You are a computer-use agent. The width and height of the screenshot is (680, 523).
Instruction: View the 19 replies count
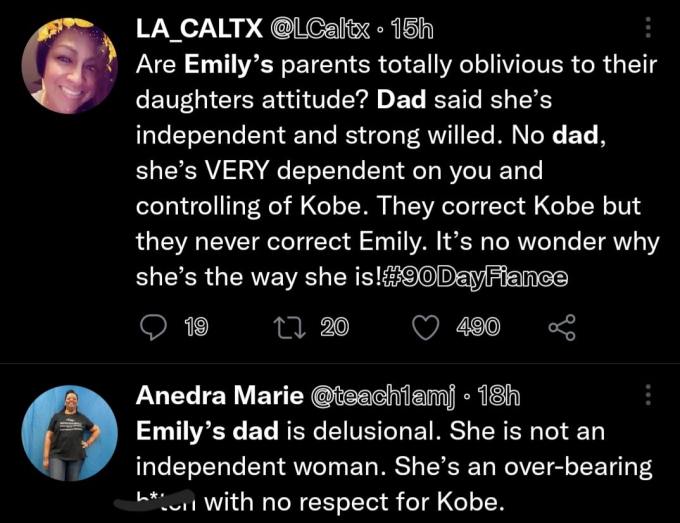coord(196,327)
